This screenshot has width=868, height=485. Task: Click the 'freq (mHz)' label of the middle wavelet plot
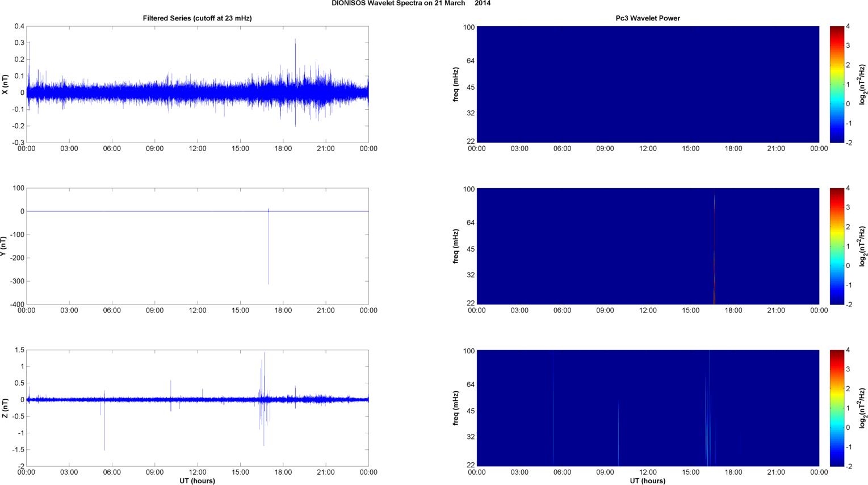click(456, 246)
